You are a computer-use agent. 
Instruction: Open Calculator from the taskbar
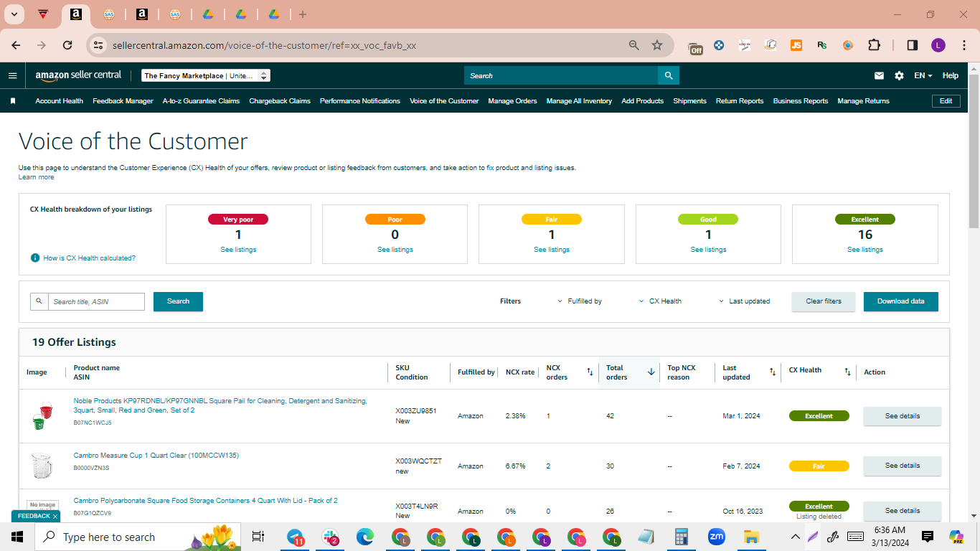[681, 537]
